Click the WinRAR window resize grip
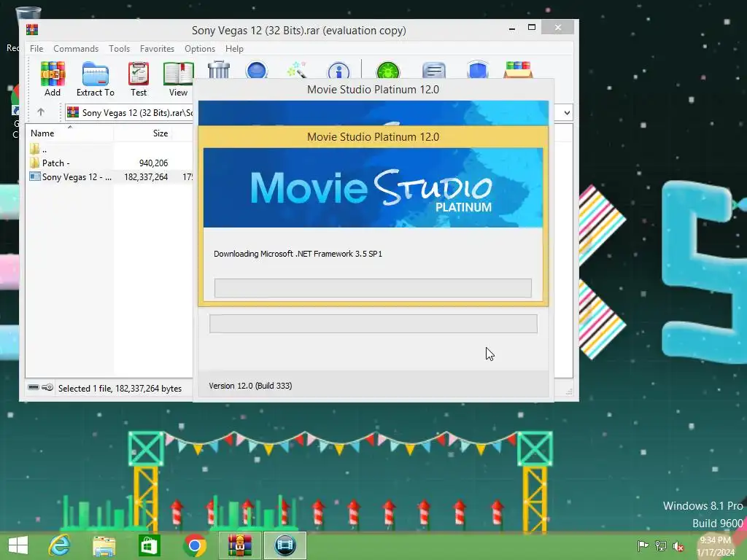The width and height of the screenshot is (747, 560). tap(569, 392)
